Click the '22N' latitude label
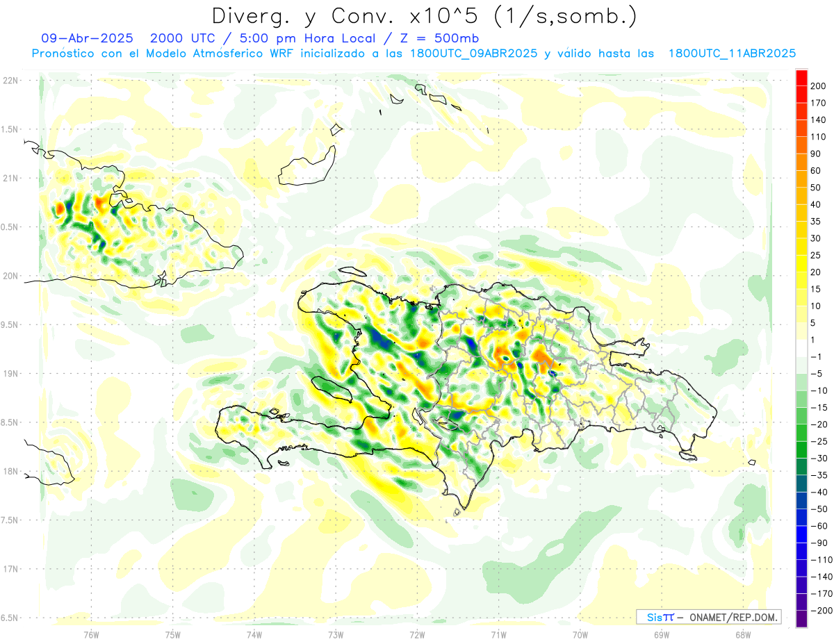 [x=10, y=81]
